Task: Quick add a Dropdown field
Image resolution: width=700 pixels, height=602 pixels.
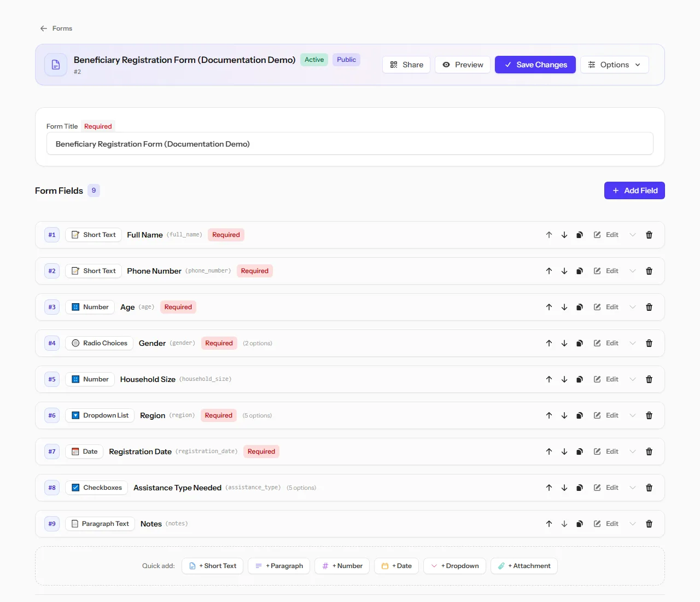Action: tap(455, 566)
